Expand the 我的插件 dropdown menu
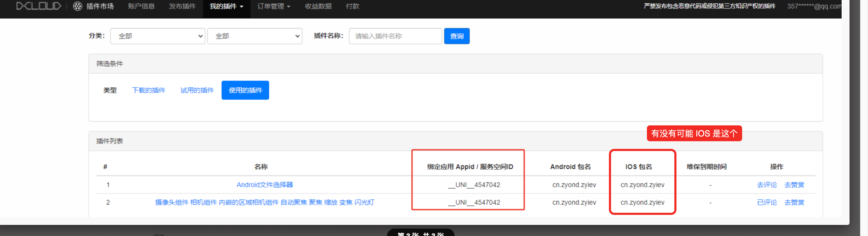Image resolution: width=868 pixels, height=236 pixels. coord(226,6)
